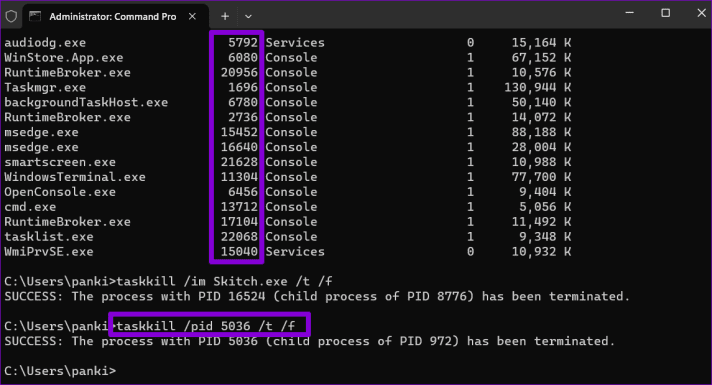
Task: Click PID 6456 value
Action: click(243, 192)
